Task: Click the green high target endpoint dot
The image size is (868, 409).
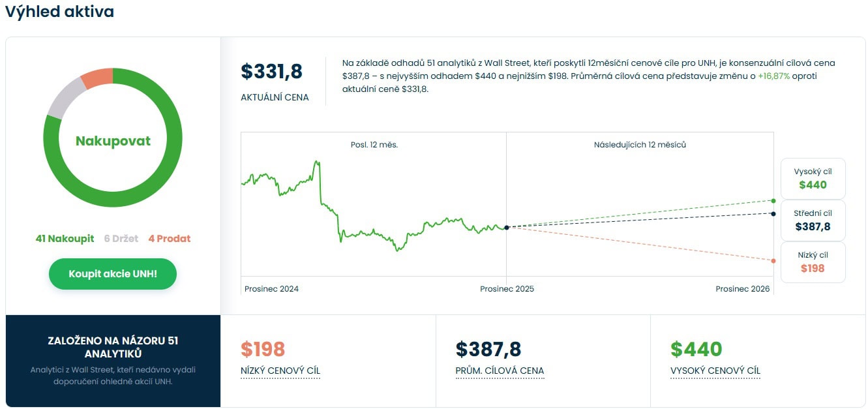Action: coord(773,200)
